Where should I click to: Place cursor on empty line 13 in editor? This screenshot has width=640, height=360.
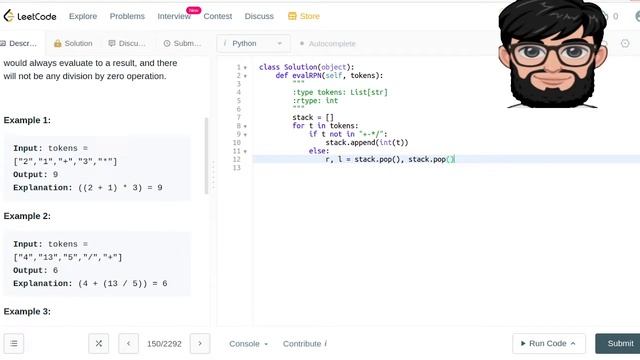point(446,168)
